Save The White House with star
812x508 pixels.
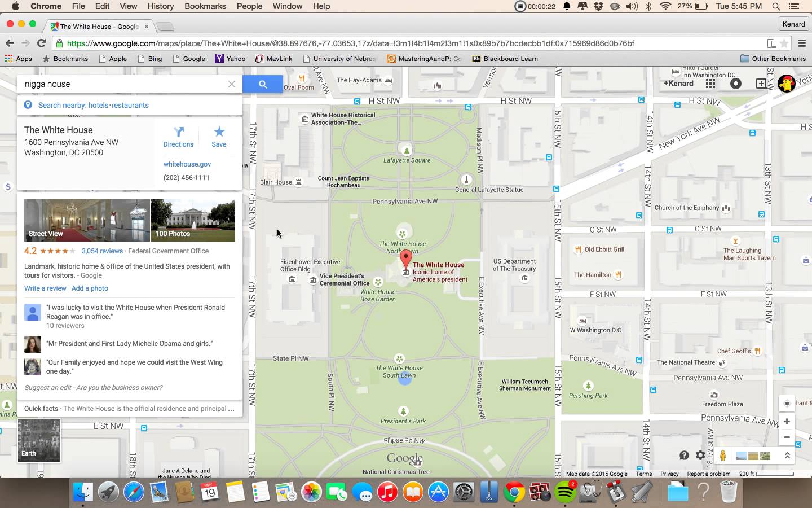(219, 137)
